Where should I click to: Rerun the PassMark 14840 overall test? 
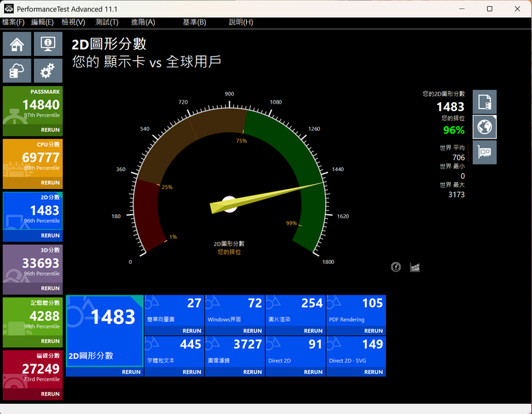point(50,130)
